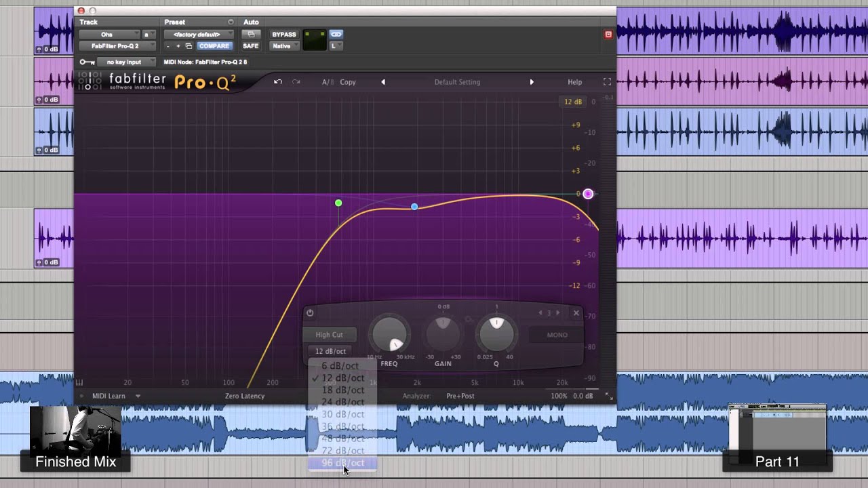Click the preset copy settings icon
The image size is (868, 488).
189,46
